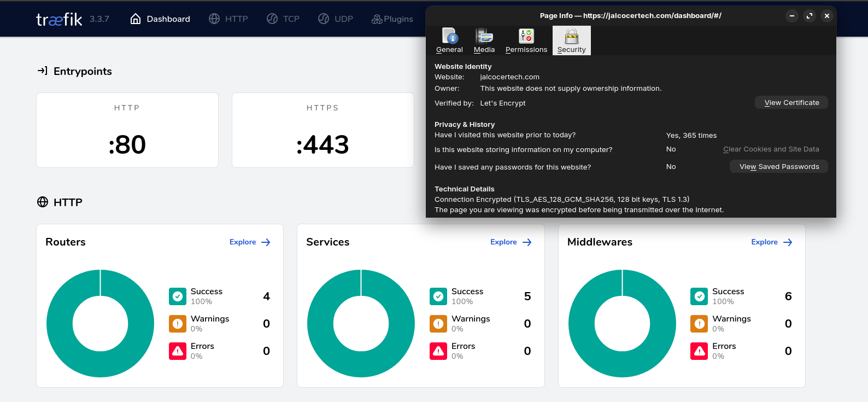Click the Routers donut chart
Screen dimensions: 868x402
101,323
